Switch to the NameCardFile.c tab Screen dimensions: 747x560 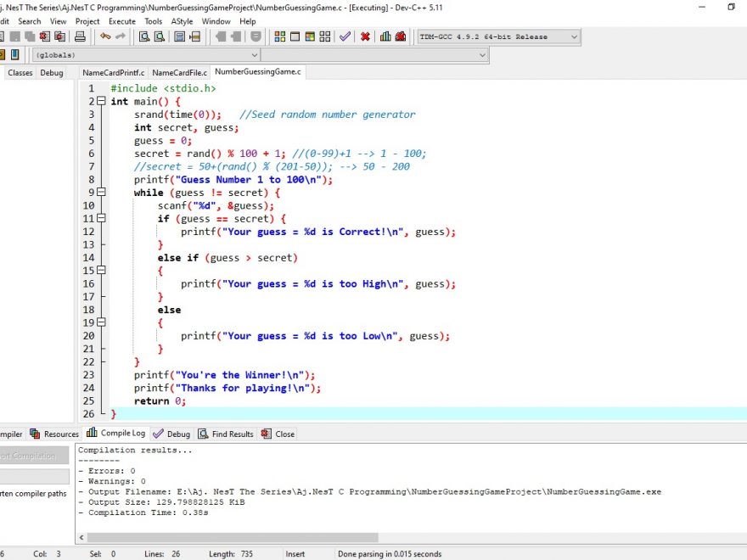click(179, 73)
